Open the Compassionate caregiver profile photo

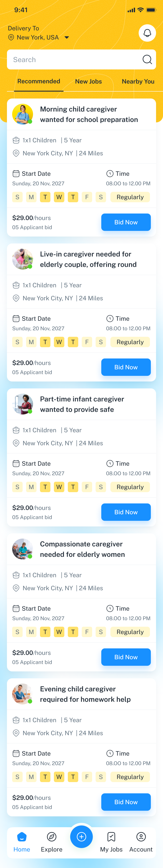(x=22, y=549)
